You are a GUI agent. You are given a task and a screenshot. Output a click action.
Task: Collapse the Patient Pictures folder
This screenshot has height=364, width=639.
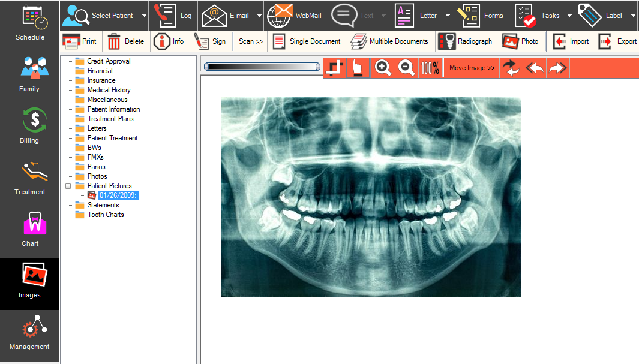[68, 186]
